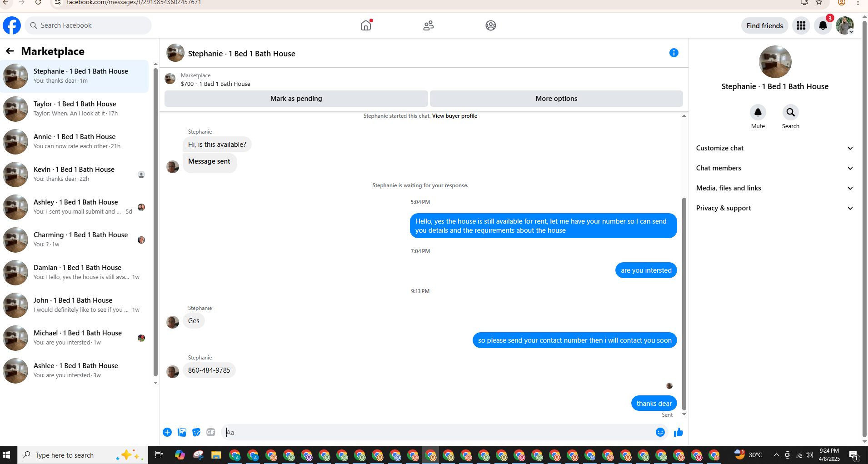Click the back arrow beside Marketplace
Screen dimensions: 868x464
pyautogui.click(x=10, y=51)
